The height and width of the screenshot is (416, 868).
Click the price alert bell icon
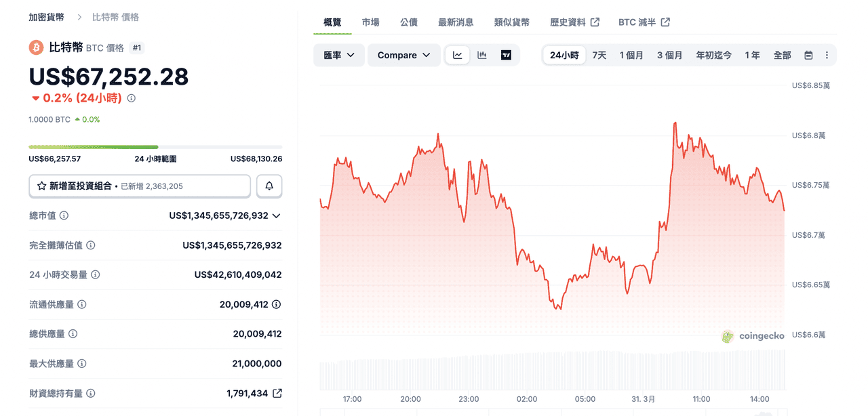(x=269, y=186)
